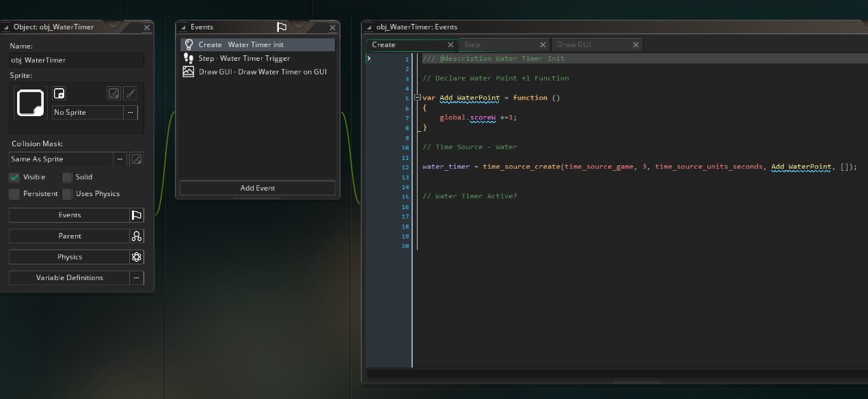Click 'time_source_units_seconds' in line 12
The height and width of the screenshot is (399, 868).
[x=709, y=167]
